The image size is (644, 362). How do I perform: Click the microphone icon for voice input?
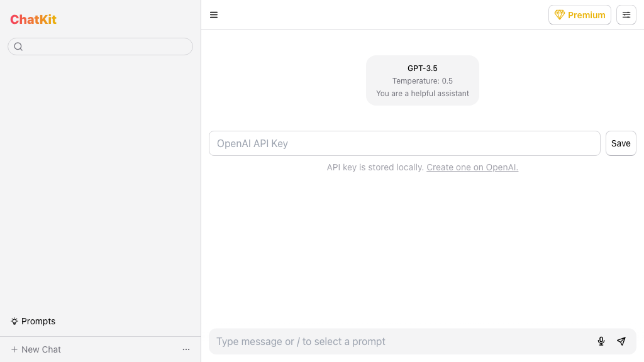(601, 341)
